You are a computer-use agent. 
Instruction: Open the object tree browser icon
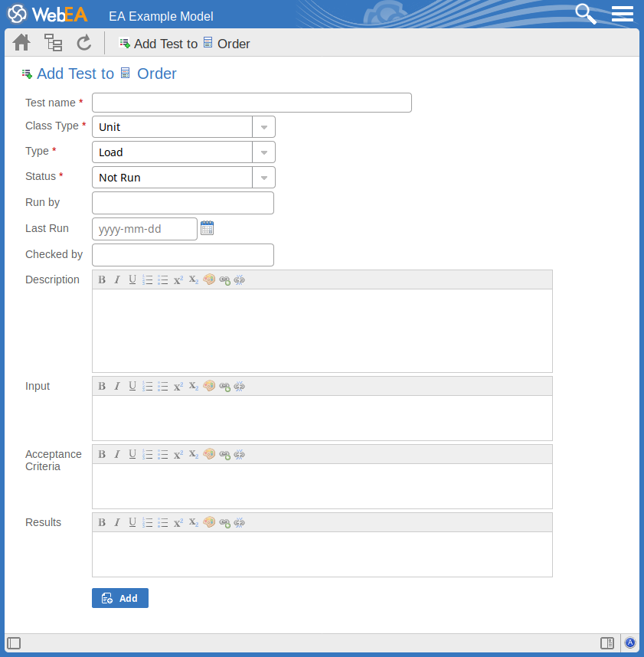coord(53,43)
